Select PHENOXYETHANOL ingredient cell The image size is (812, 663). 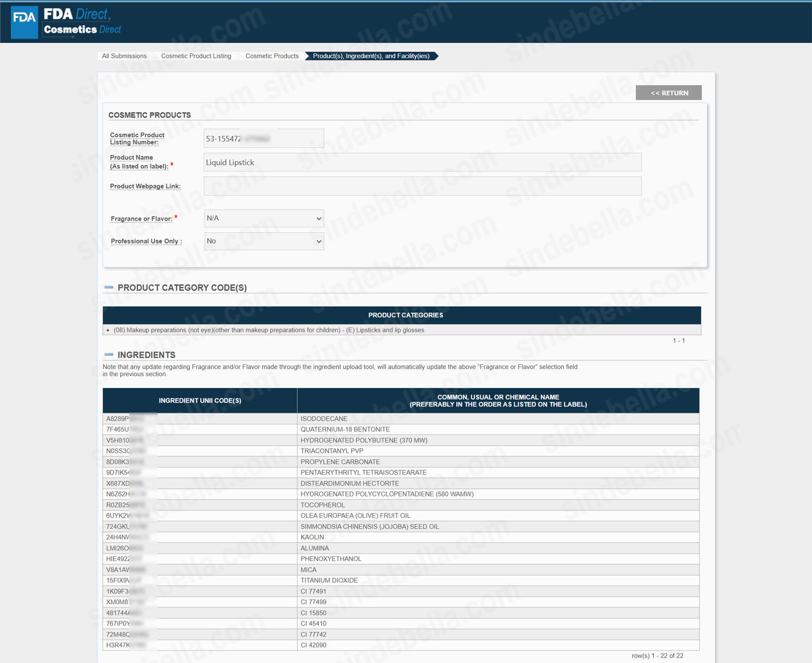click(x=498, y=559)
